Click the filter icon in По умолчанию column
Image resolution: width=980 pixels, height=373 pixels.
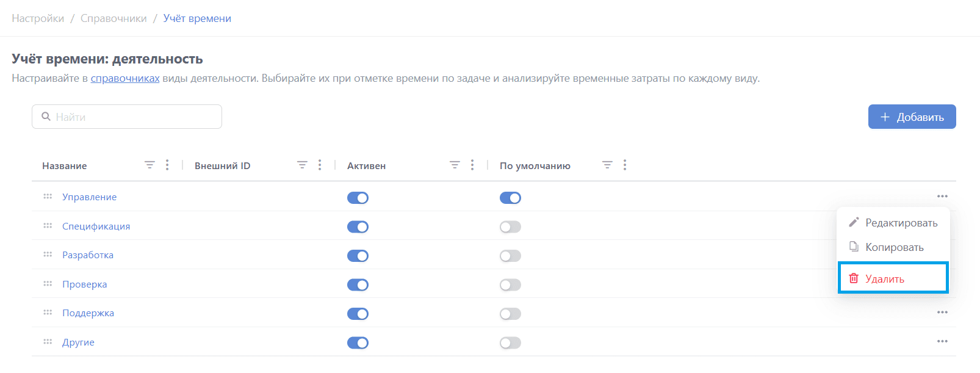coord(607,165)
